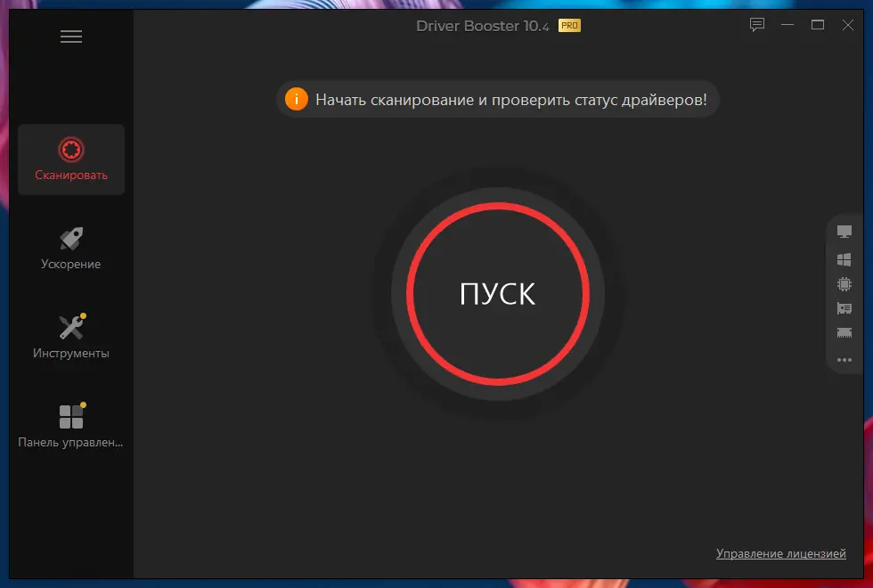873x588 pixels.
Task: Select the Сканировать sidebar item
Action: [x=71, y=159]
